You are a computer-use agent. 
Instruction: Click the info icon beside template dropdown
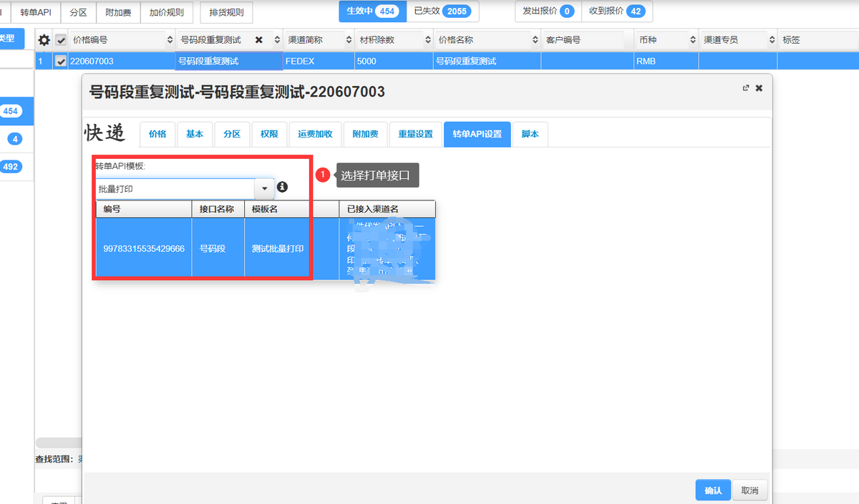pos(282,187)
